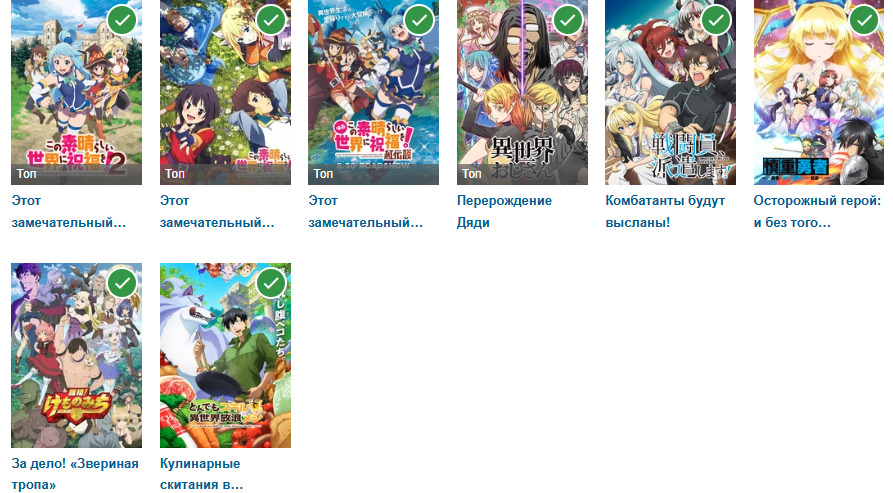Click the green checkmark on KonoSuba 2 poster
The height and width of the screenshot is (493, 893).
pos(122,20)
